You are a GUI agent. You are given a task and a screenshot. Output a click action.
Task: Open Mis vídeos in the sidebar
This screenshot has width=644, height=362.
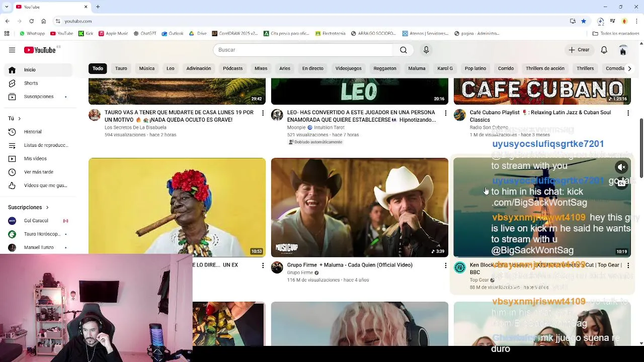tap(38, 158)
